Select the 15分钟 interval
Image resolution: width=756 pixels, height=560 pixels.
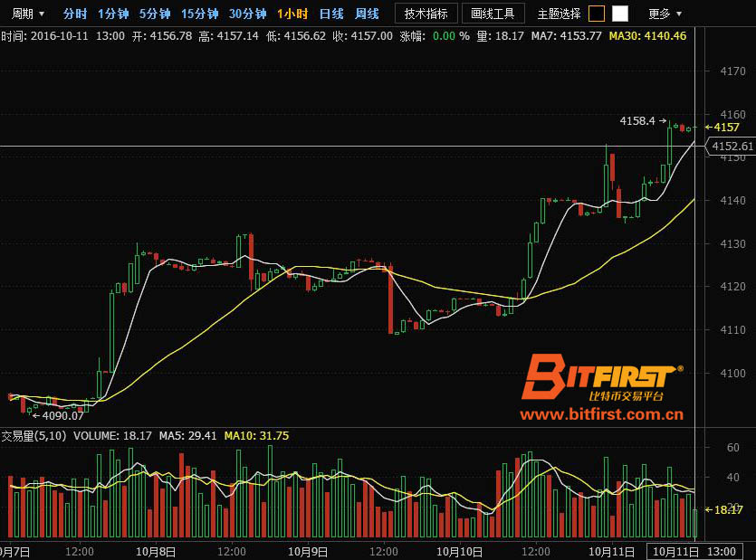199,14
